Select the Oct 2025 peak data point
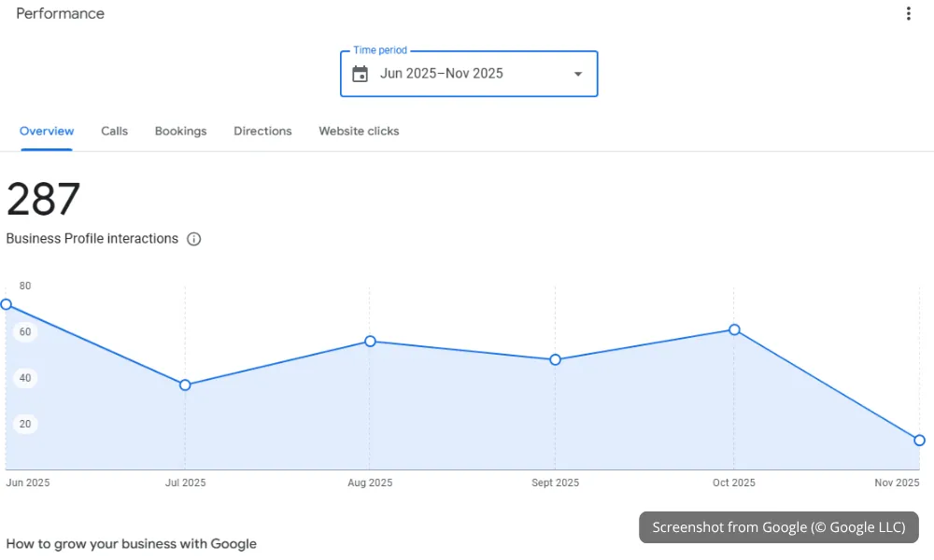Viewport: 934px width, 560px height. 734,329
